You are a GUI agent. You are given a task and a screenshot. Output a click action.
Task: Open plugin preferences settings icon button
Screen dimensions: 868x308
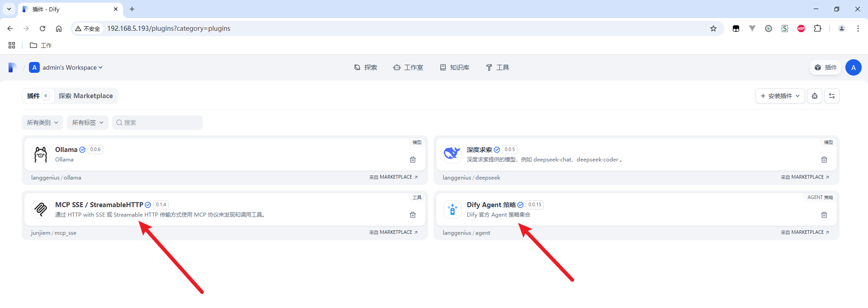(x=832, y=96)
